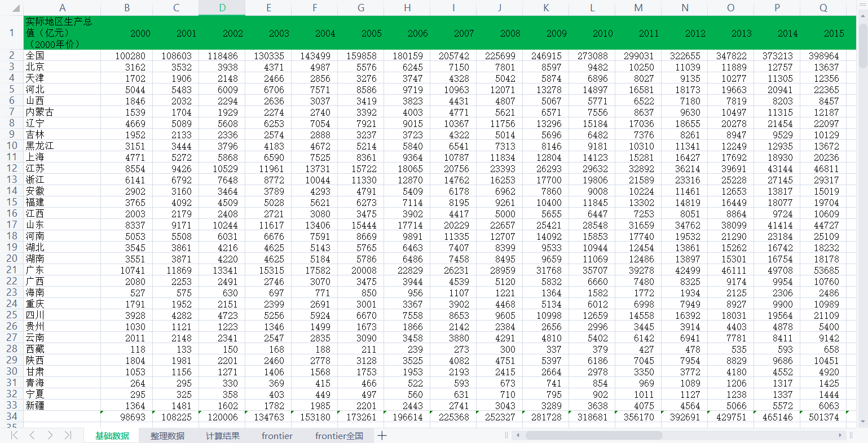Click the 上海 row label cell
868x443 pixels.
[x=62, y=157]
